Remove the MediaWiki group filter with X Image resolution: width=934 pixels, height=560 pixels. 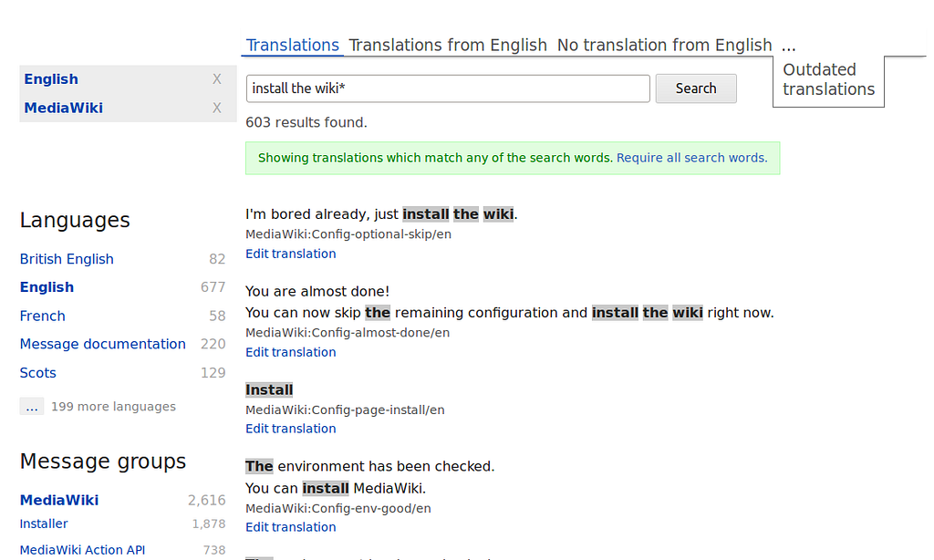click(x=217, y=108)
